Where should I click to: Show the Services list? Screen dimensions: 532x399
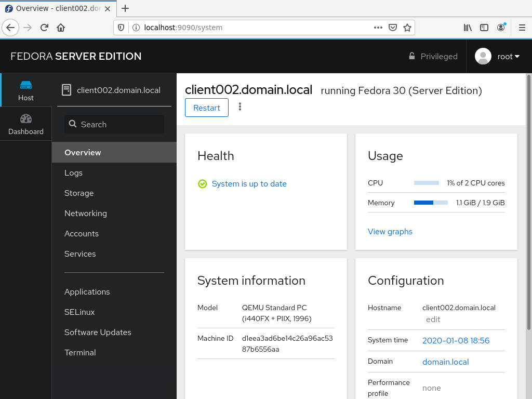coord(114,254)
